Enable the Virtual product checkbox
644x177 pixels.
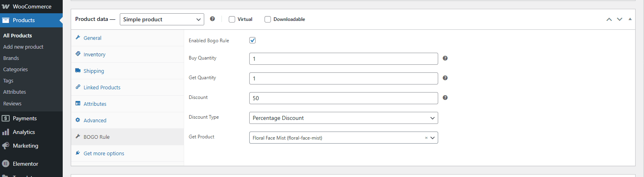(232, 19)
